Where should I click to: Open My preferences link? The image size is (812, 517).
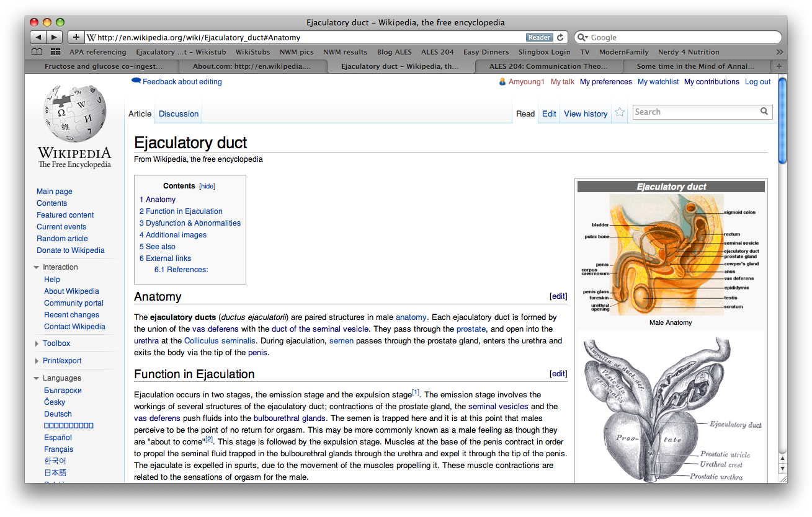click(x=606, y=82)
